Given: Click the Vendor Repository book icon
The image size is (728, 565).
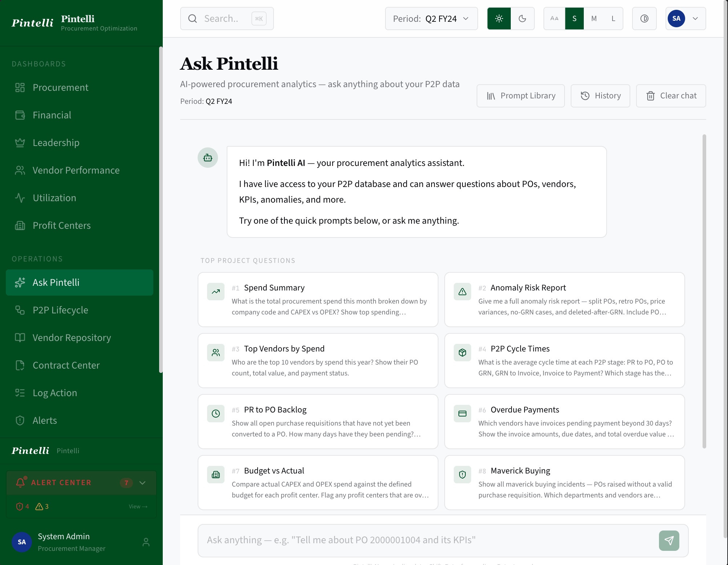Looking at the screenshot, I should click(x=20, y=338).
